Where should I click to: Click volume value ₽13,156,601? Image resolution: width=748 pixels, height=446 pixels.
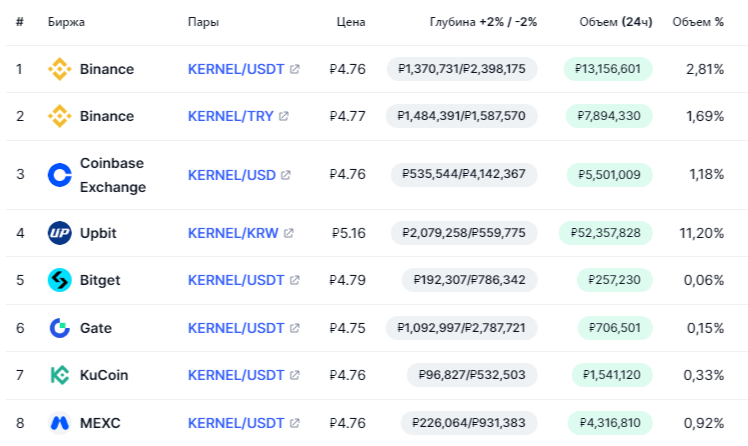click(x=608, y=69)
